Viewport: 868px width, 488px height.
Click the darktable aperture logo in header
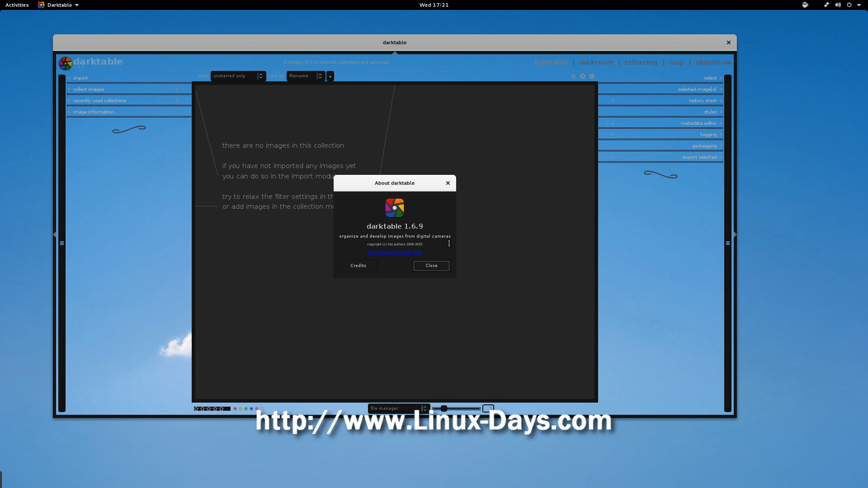click(65, 63)
